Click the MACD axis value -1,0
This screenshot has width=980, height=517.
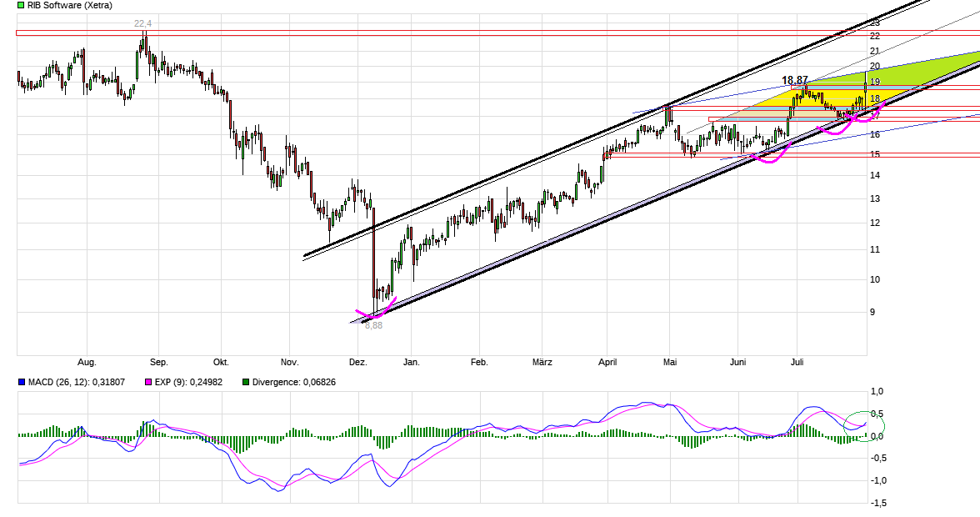(877, 481)
